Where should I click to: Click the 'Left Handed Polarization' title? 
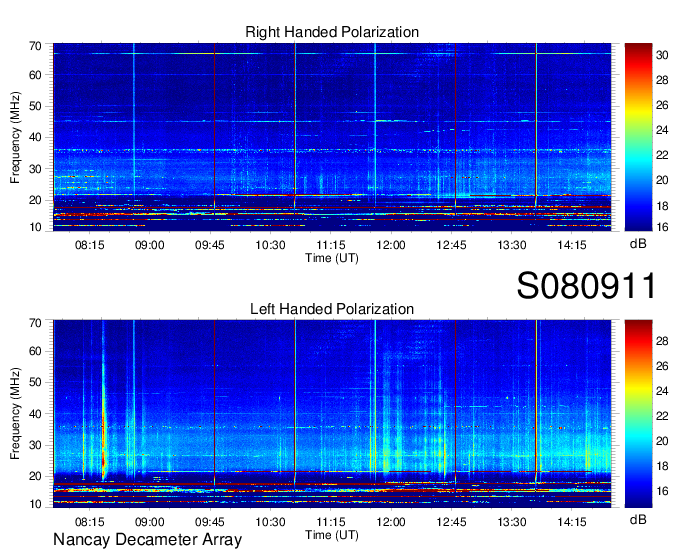[332, 309]
